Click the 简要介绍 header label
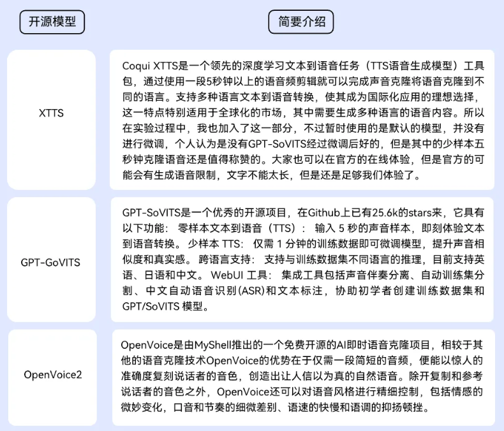Viewport: 504px width, 431px height. (x=301, y=22)
